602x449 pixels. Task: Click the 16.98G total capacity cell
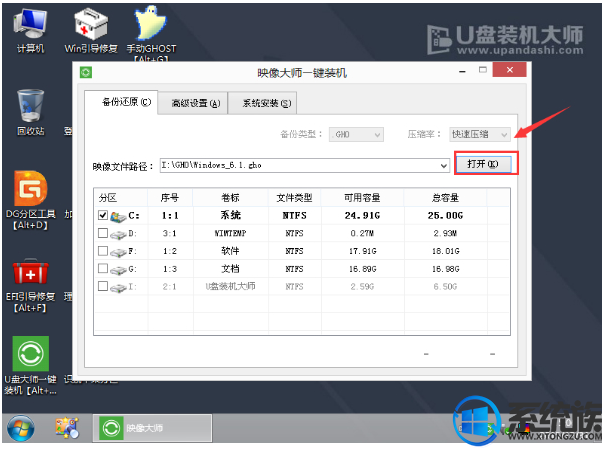[x=445, y=269]
